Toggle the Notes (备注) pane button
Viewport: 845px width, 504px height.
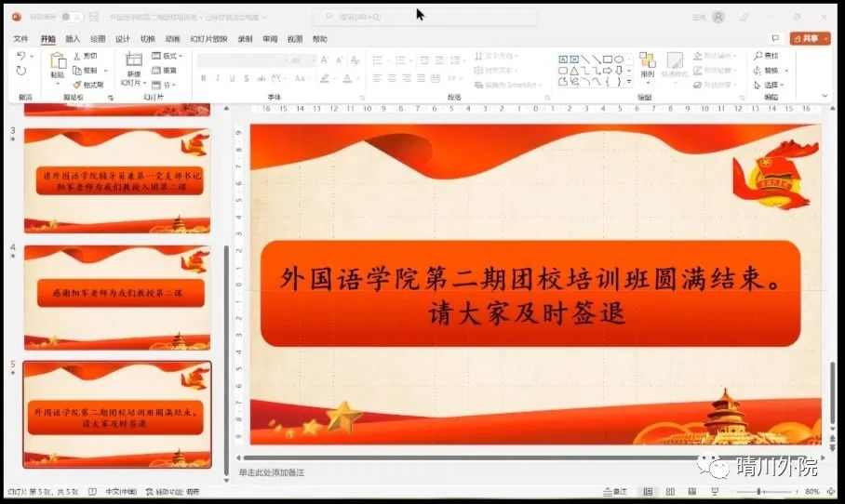tap(614, 491)
